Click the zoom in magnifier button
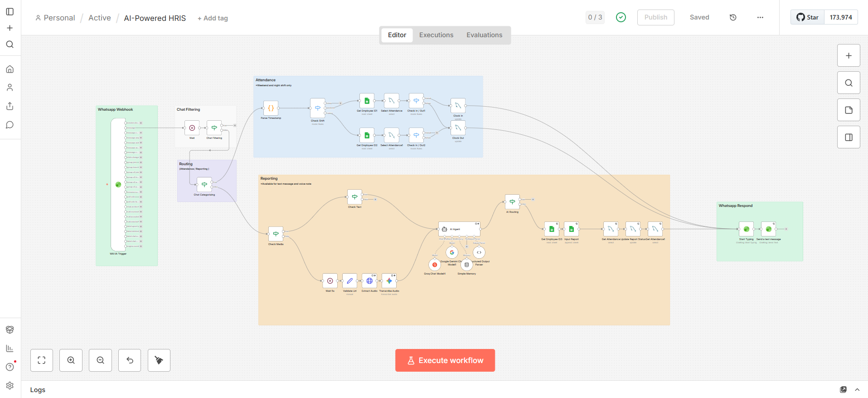This screenshot has width=868, height=398. click(71, 360)
